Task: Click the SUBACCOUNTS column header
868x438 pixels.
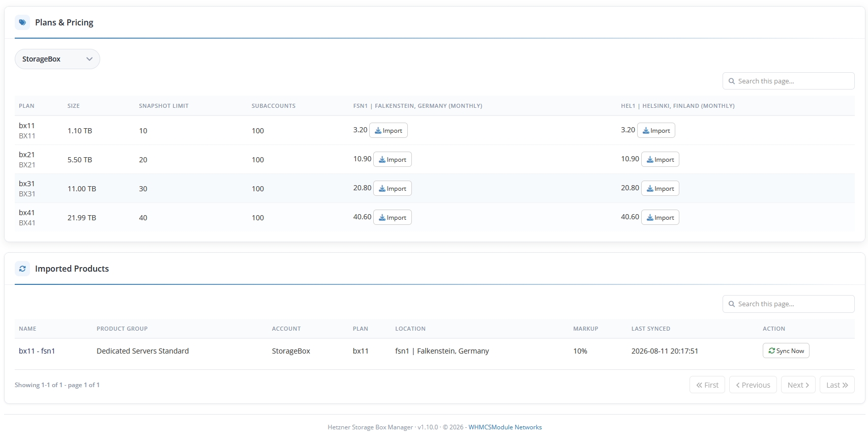Action: point(274,106)
